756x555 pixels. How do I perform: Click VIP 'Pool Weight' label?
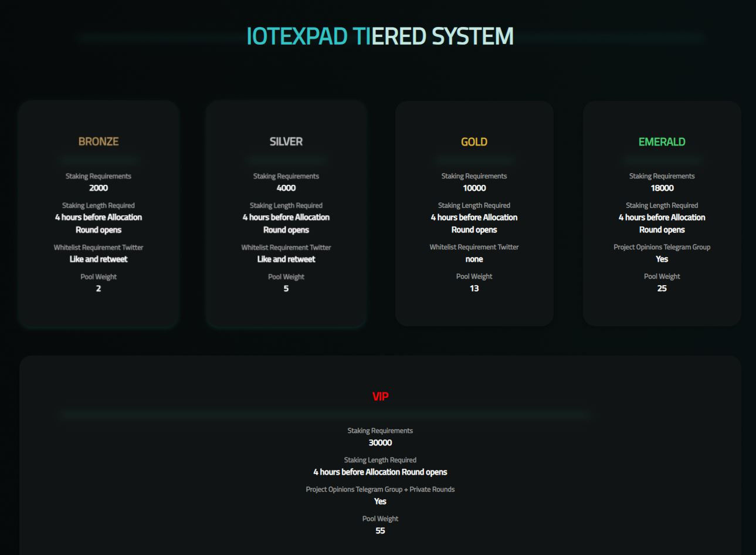pos(380,518)
